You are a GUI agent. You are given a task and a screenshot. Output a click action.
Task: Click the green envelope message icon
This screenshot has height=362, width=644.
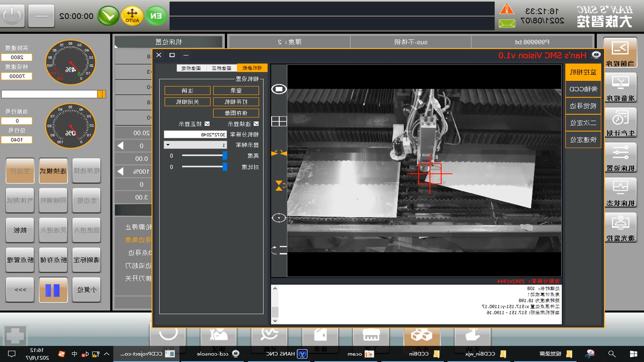click(507, 23)
